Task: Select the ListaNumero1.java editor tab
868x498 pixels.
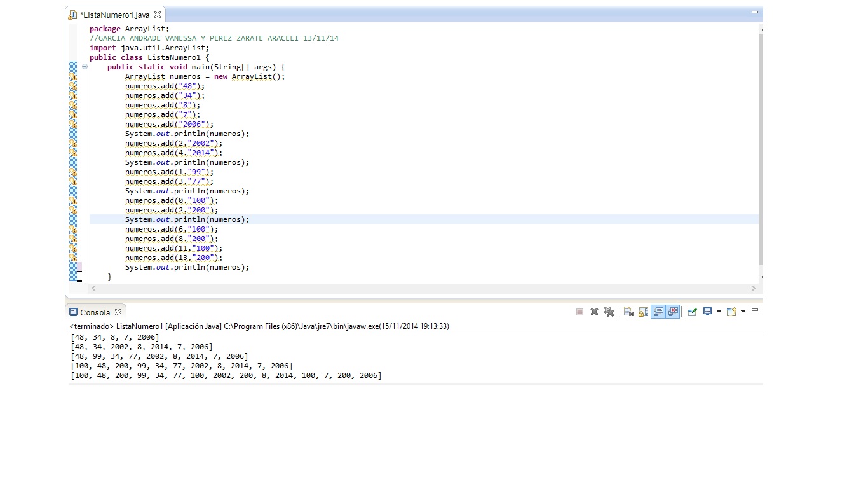Action: [114, 15]
